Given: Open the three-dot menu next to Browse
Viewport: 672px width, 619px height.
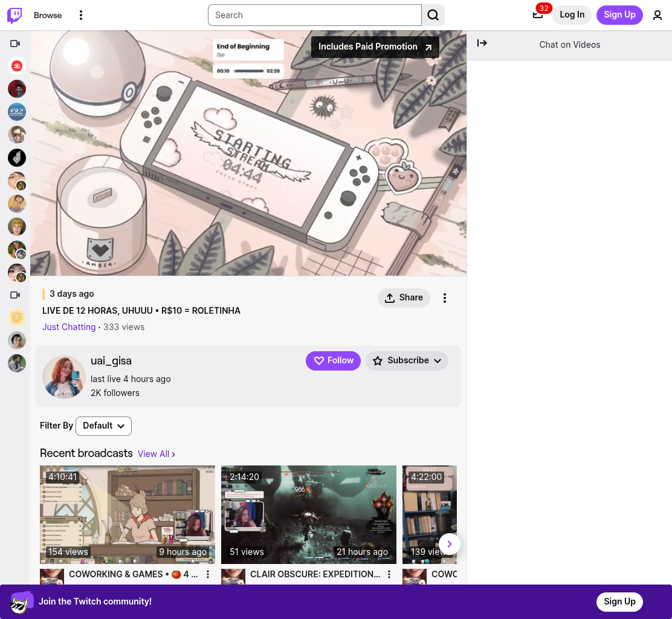Looking at the screenshot, I should click(x=80, y=15).
